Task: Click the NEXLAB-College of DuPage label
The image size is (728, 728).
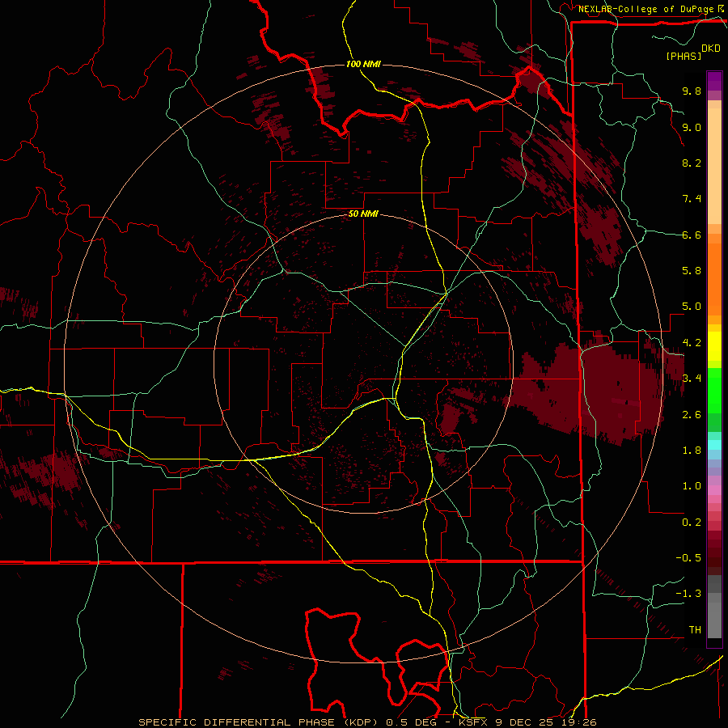Action: (x=646, y=9)
